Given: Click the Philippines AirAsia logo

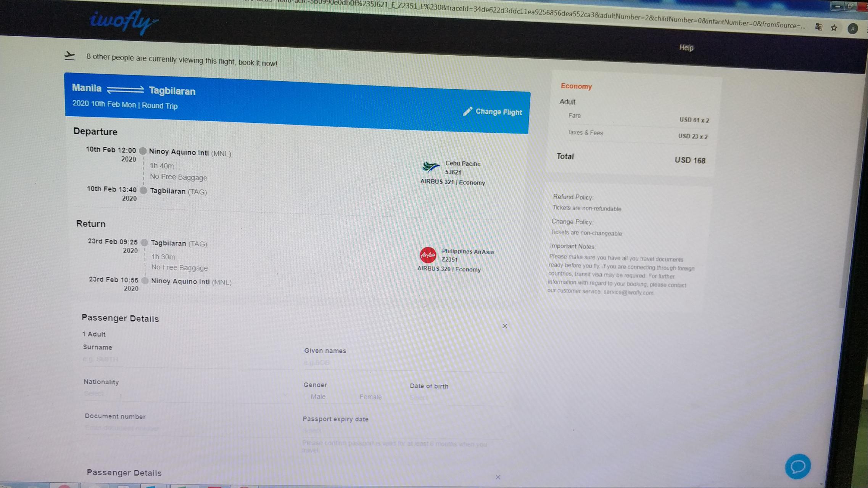Looking at the screenshot, I should pyautogui.click(x=428, y=255).
